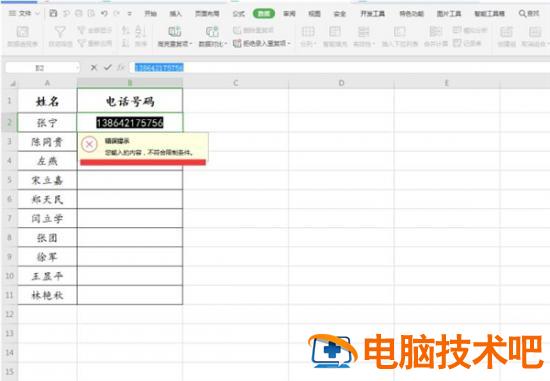This screenshot has width=550, height=381.
Task: Open the Formulas (公式) ribbon tab
Action: (239, 13)
